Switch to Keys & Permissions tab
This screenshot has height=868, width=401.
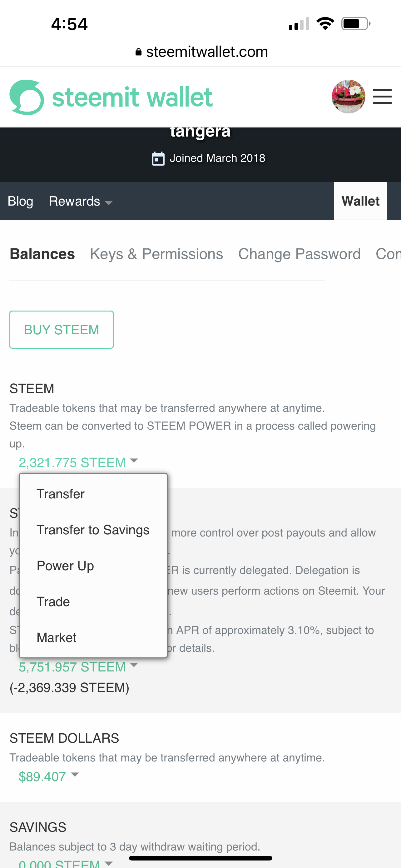156,254
